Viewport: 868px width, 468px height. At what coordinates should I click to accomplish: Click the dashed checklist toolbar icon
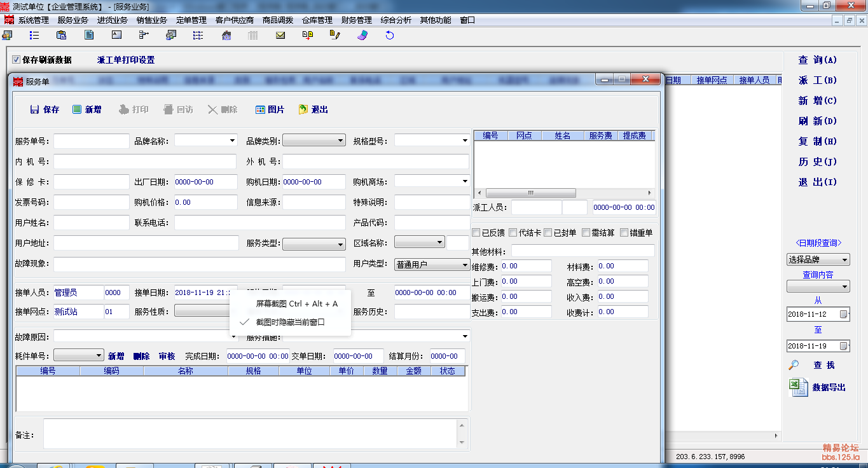198,36
